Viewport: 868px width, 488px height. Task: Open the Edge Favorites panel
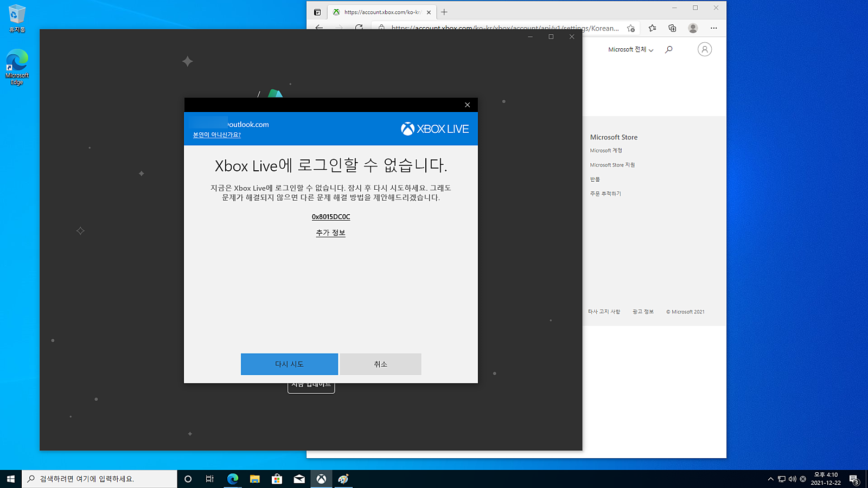tap(652, 28)
